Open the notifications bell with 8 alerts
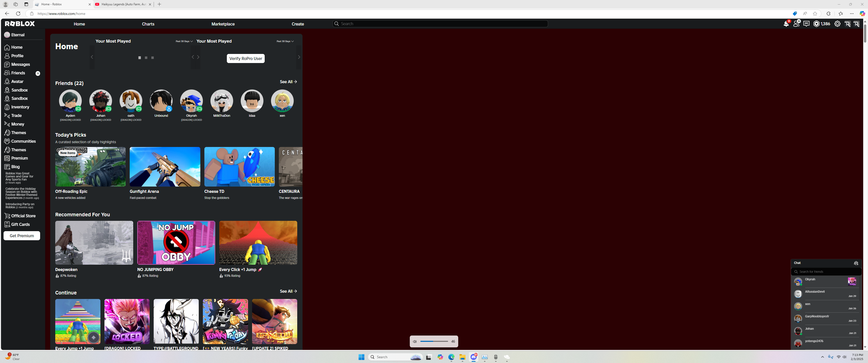Screen dimensions: 868x363 786,24
